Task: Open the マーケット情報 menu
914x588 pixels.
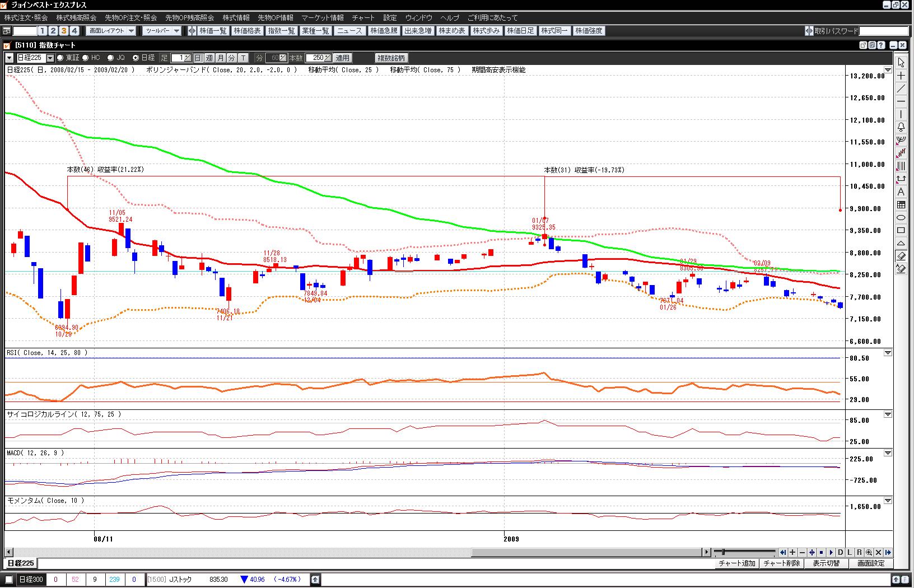Action: pyautogui.click(x=322, y=18)
